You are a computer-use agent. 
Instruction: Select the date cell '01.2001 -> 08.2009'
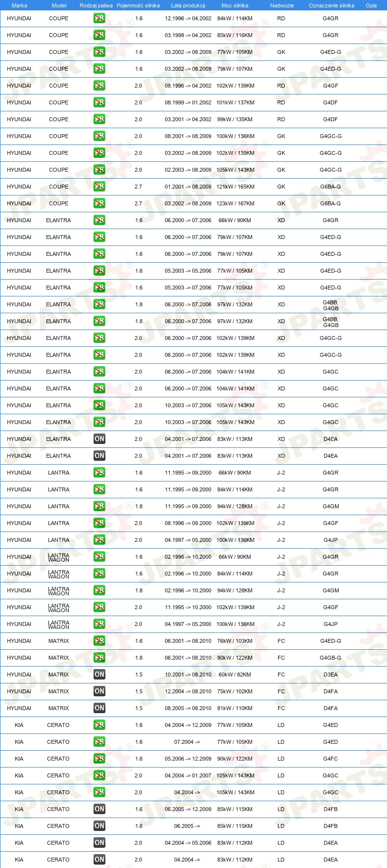point(188,187)
